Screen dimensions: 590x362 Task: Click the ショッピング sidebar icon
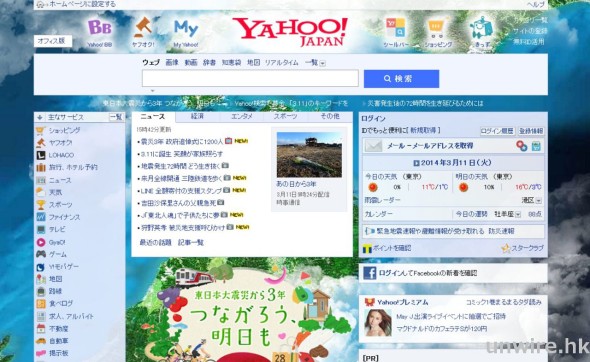pyautogui.click(x=41, y=131)
